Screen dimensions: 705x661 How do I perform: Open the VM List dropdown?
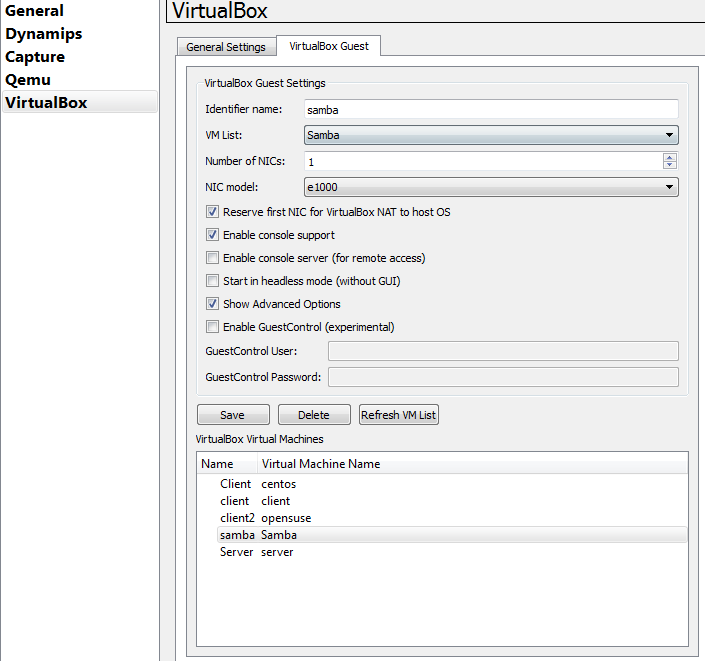click(491, 135)
